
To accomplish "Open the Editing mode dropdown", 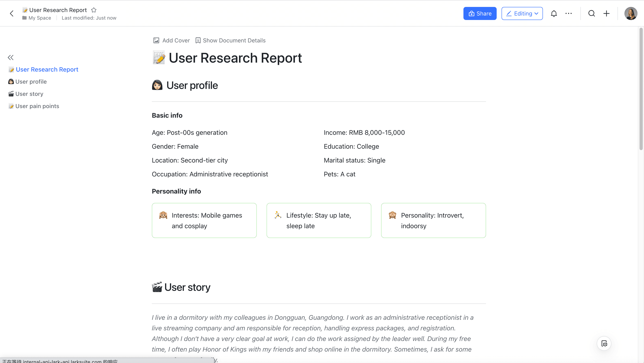I will click(522, 13).
